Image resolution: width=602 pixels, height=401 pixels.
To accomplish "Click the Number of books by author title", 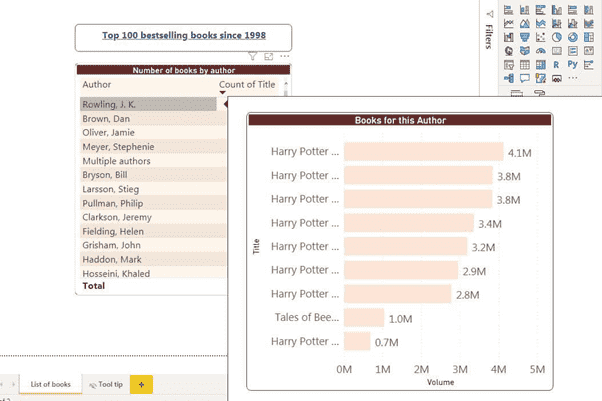I will pos(184,70).
